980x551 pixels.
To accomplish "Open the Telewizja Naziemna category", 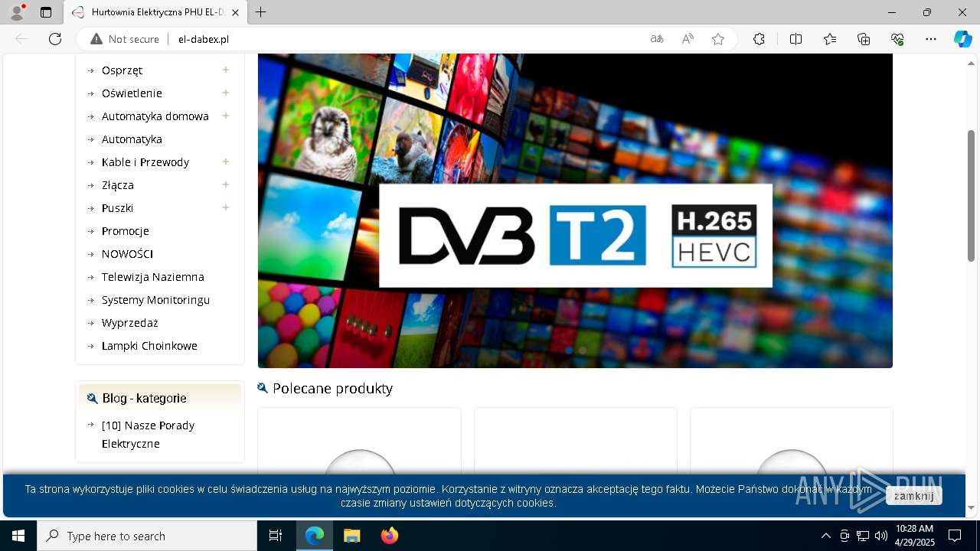I will click(153, 277).
